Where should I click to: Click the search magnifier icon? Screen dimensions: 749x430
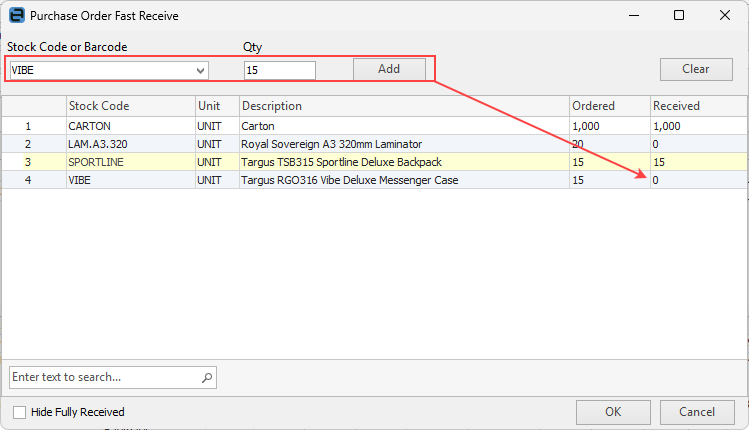pos(207,377)
